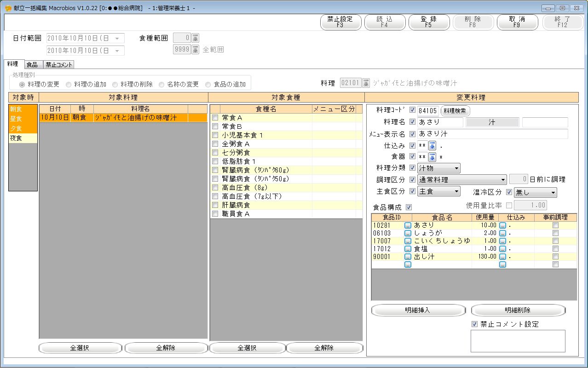Viewport: 588px width, 368px height.
Task: Select the 肝臓病食 checkbox
Action: click(215, 205)
